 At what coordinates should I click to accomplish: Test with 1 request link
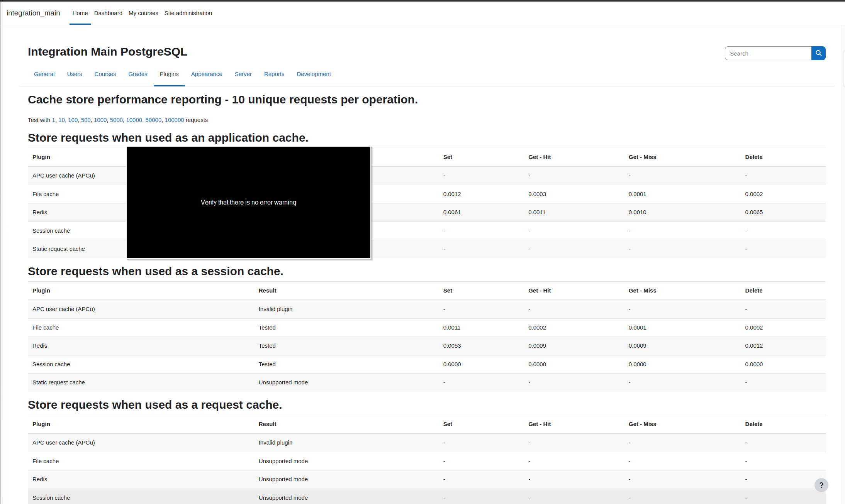(x=54, y=120)
